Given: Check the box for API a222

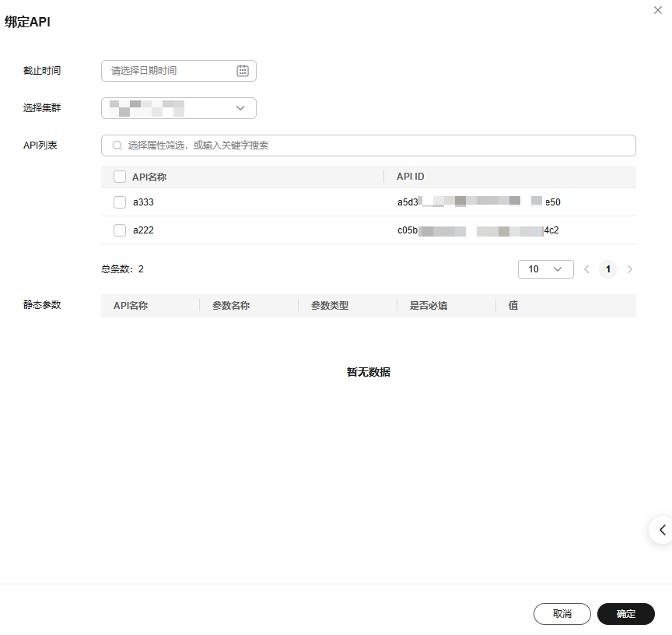Looking at the screenshot, I should click(120, 230).
